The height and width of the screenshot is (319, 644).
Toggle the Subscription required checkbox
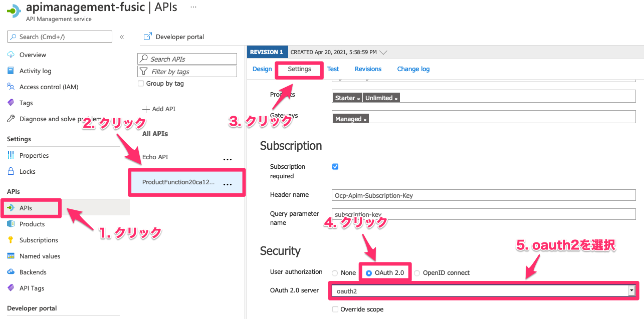tap(335, 167)
